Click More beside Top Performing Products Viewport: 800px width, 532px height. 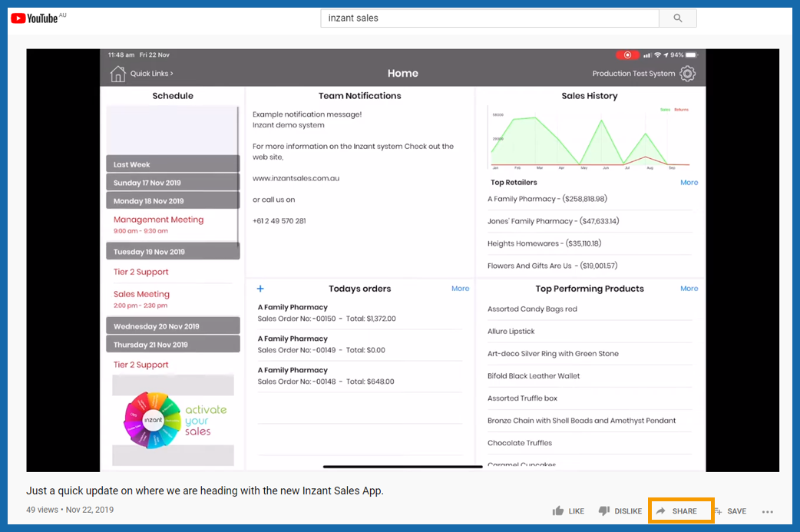(x=689, y=289)
